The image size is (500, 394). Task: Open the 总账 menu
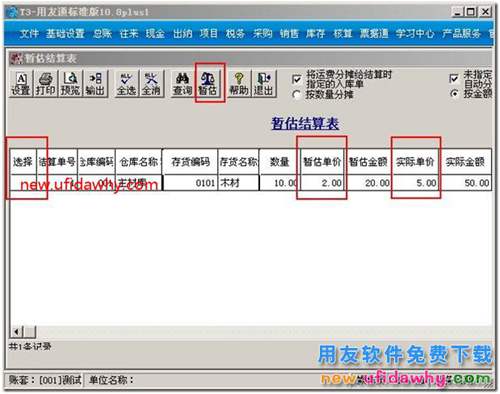pyautogui.click(x=102, y=33)
